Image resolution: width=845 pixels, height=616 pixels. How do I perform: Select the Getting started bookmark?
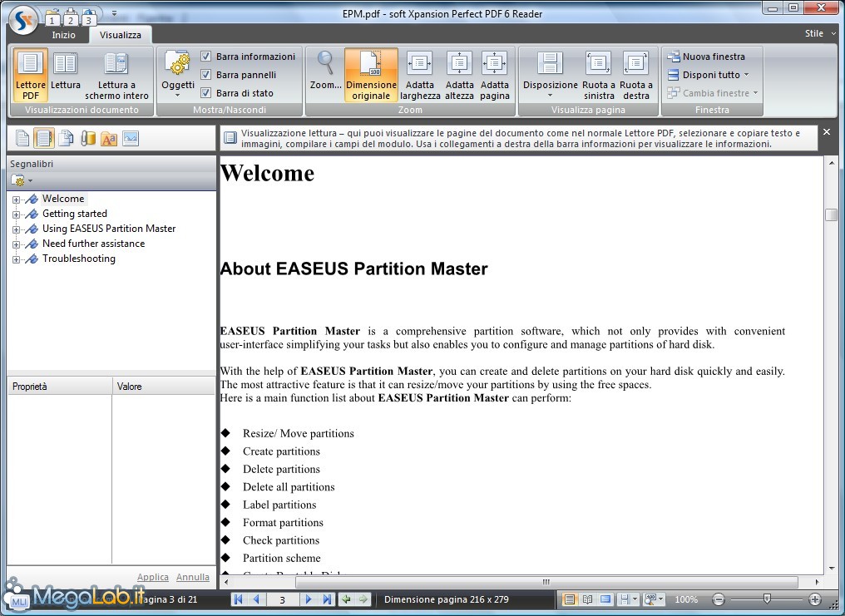[x=74, y=214]
